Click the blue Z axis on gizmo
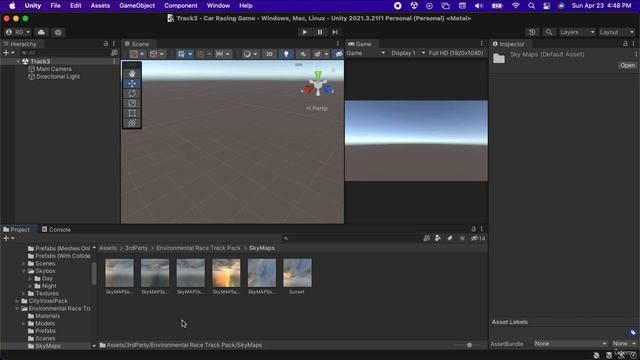 tap(328, 89)
